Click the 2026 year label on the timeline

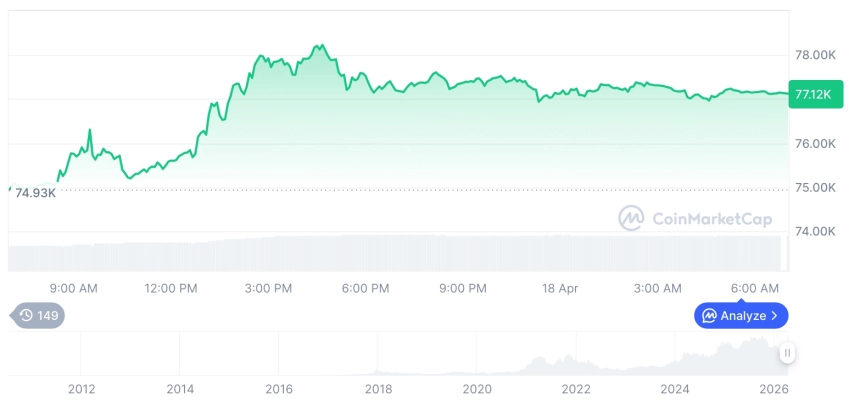pyautogui.click(x=773, y=389)
